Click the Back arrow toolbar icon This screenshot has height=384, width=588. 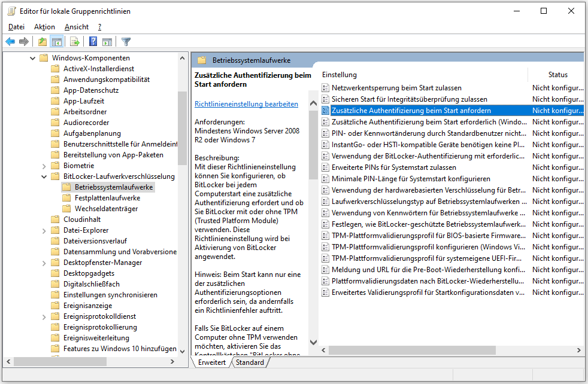10,42
